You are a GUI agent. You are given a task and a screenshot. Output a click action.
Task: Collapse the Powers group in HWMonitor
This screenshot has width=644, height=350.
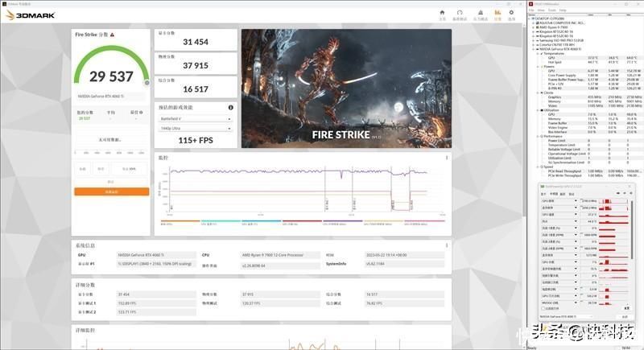pos(538,67)
